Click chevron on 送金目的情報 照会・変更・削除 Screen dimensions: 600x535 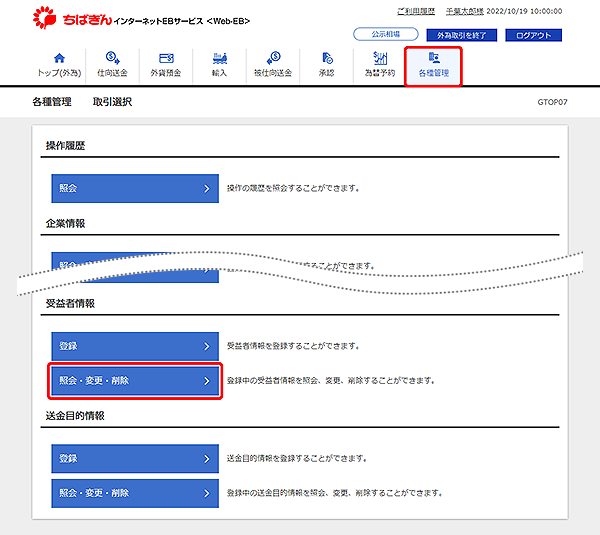207,493
